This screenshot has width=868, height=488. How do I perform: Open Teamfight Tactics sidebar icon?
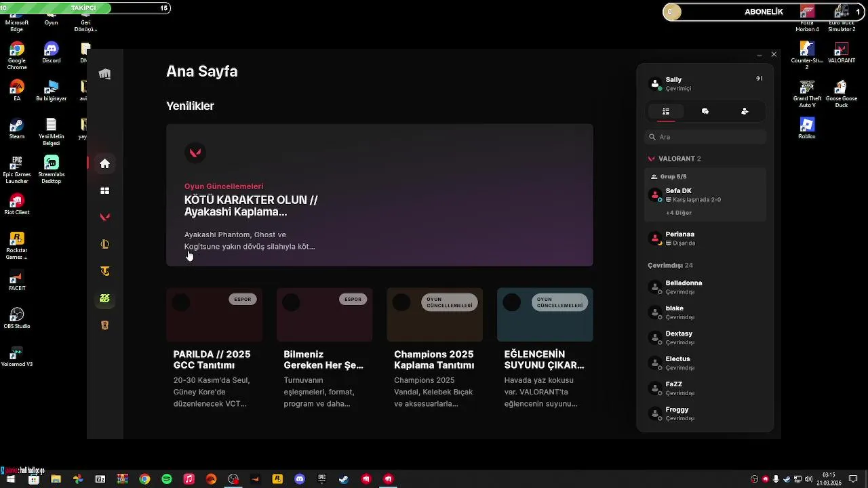[x=104, y=271]
